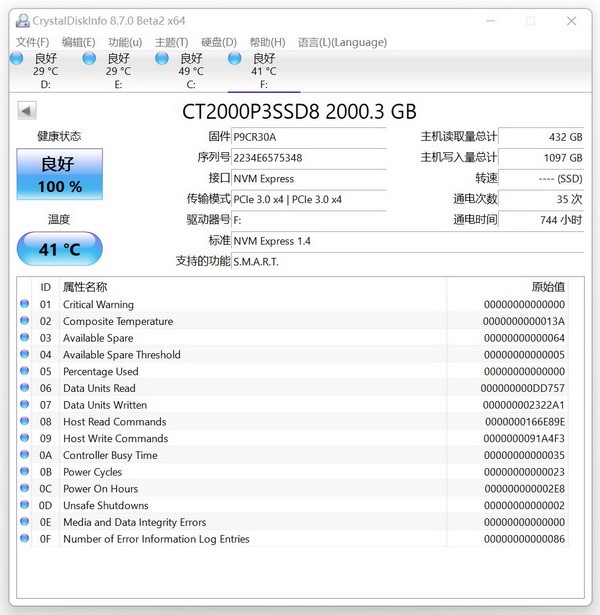600x615 pixels.
Task: Click the status dot for Host Read Commands
Action: [24, 421]
